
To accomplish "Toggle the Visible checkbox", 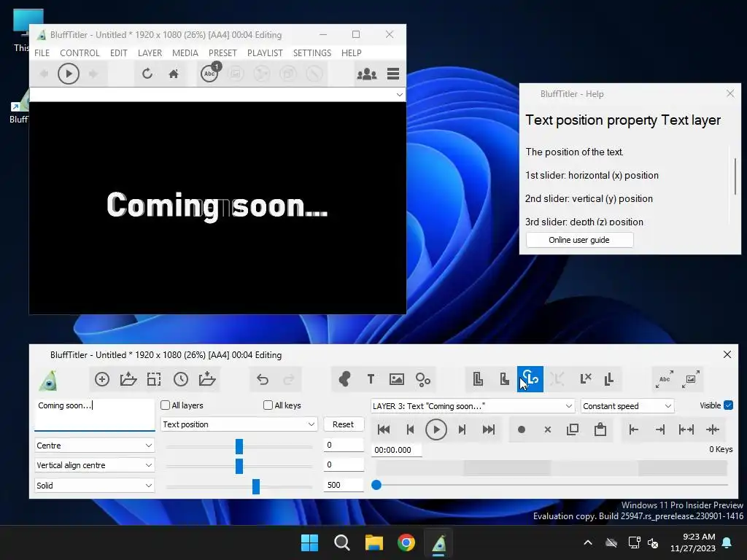I will coord(729,405).
